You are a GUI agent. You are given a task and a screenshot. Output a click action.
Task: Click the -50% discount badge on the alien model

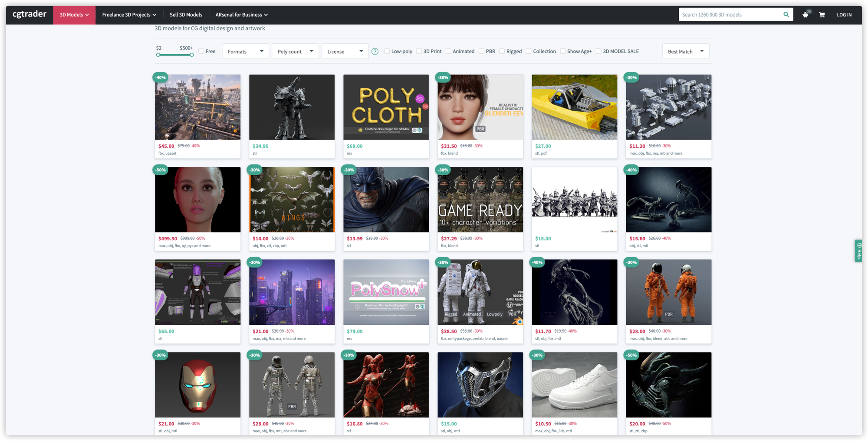point(631,355)
